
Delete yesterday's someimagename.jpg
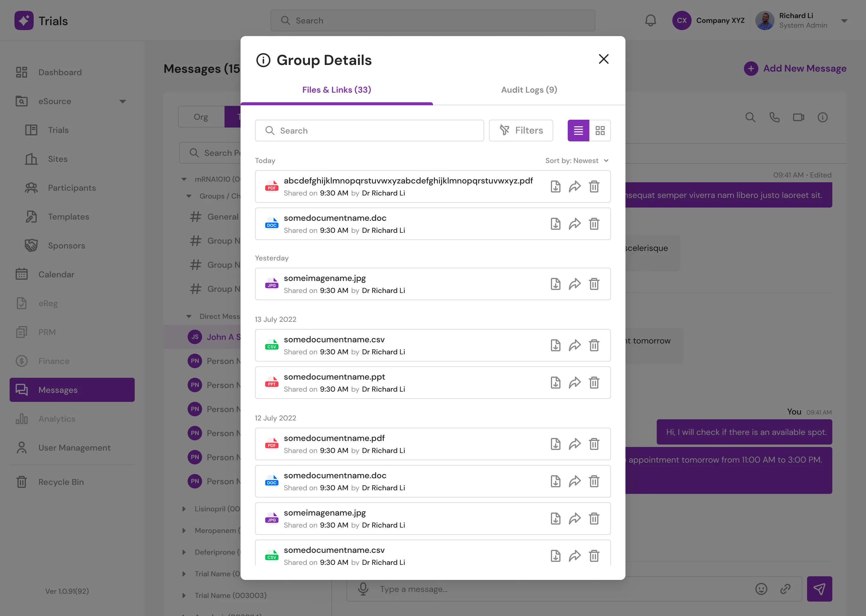point(594,284)
